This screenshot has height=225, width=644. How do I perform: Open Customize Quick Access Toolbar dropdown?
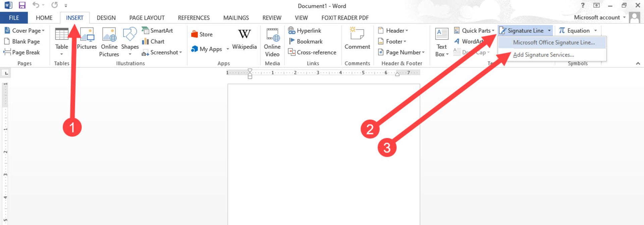66,6
